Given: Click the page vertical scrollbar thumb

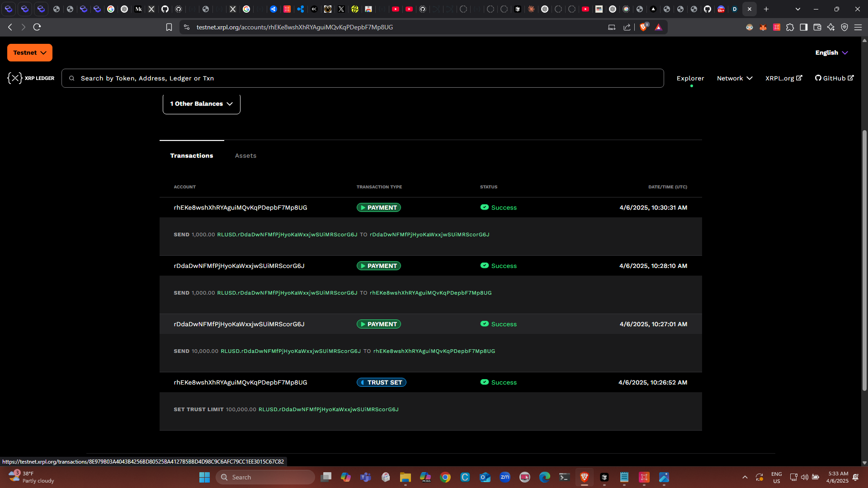Looking at the screenshot, I should pos(864,260).
